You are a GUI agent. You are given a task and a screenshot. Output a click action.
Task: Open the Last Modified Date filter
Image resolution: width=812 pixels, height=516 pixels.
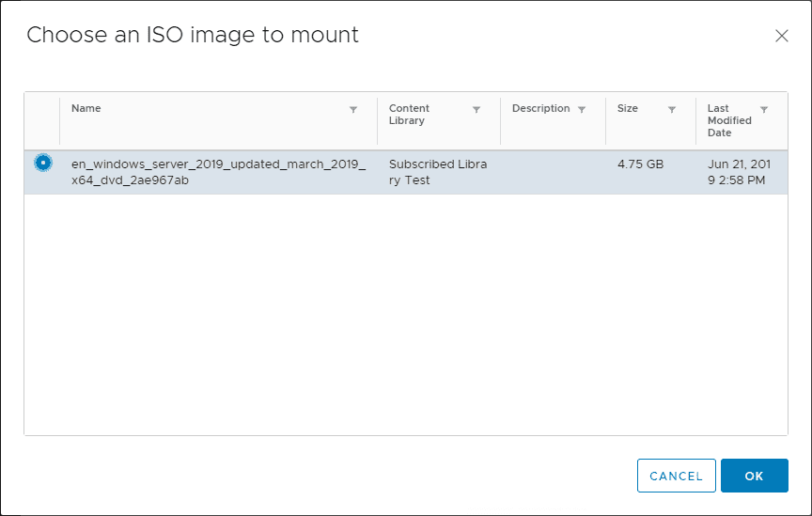pos(764,110)
